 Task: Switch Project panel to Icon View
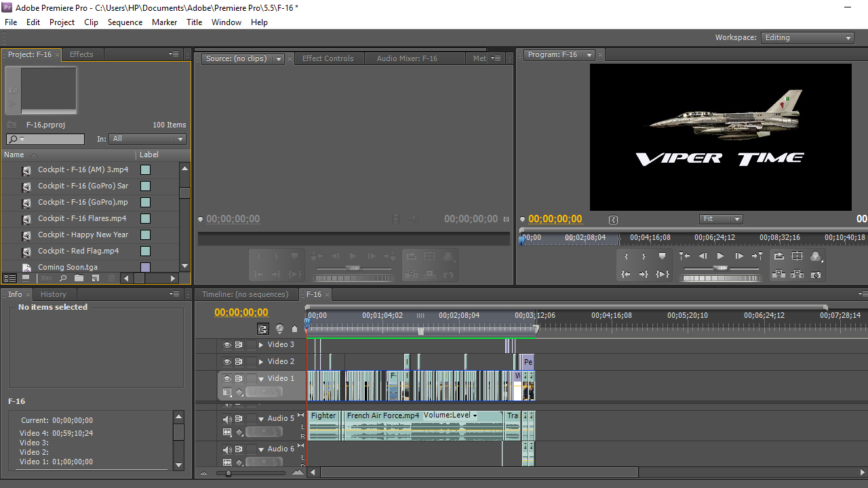click(x=26, y=278)
